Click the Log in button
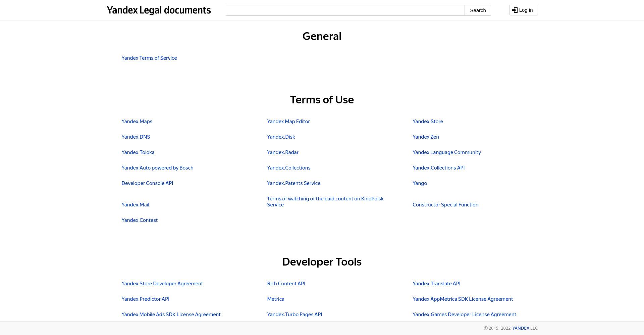Screen dimensions: 644x335 (523, 10)
